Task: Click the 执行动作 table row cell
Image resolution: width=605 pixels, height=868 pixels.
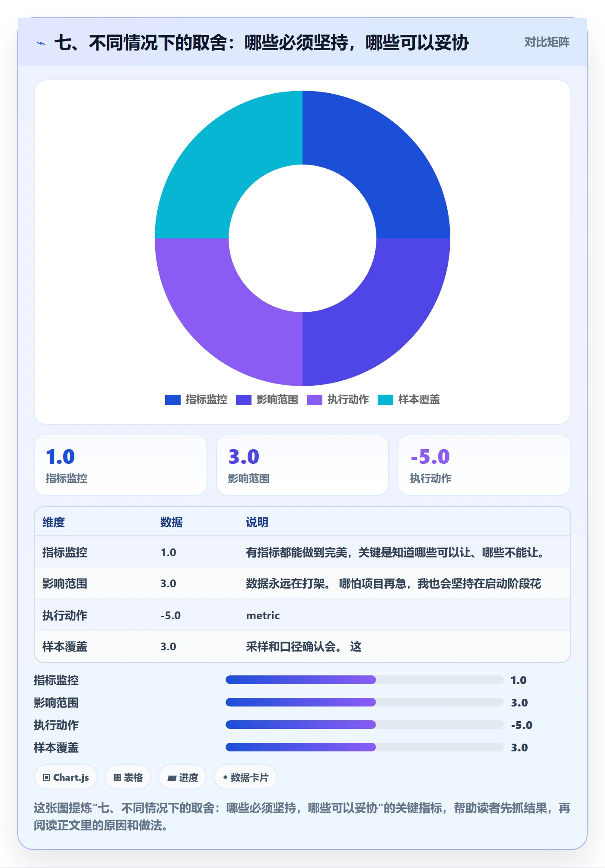Action: (x=65, y=615)
